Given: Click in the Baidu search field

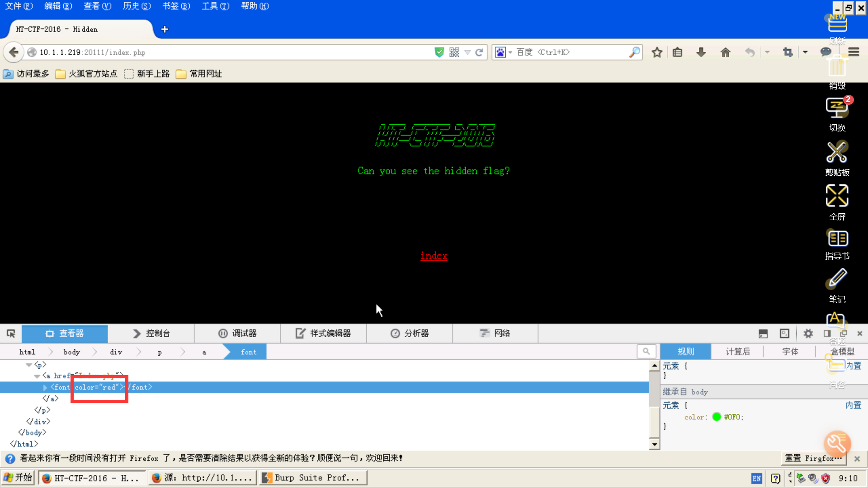Looking at the screenshot, I should (570, 52).
